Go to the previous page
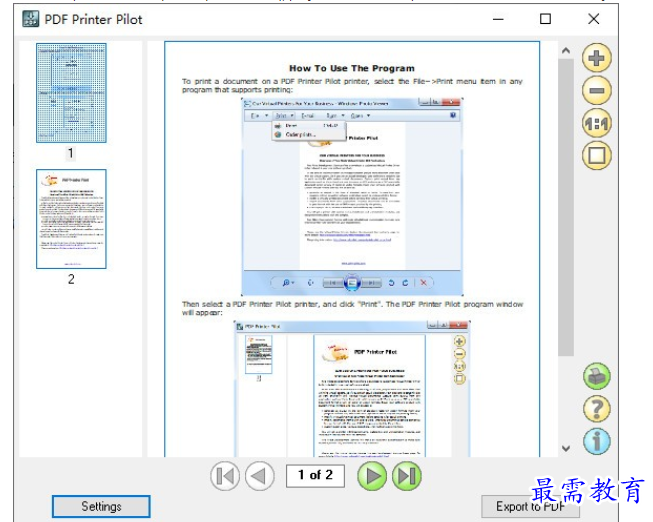Image resolution: width=653 pixels, height=522 pixels. tap(260, 476)
